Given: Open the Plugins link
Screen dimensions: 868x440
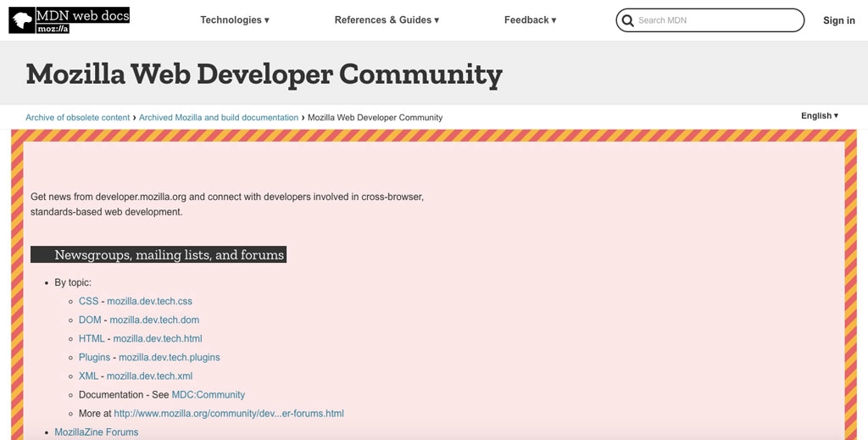Looking at the screenshot, I should (94, 358).
